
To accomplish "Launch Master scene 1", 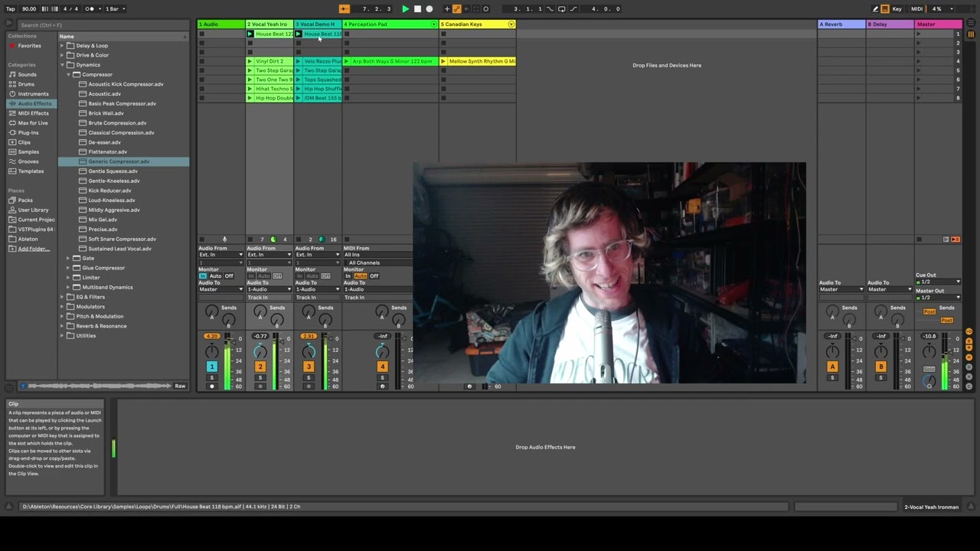I will pyautogui.click(x=918, y=34).
